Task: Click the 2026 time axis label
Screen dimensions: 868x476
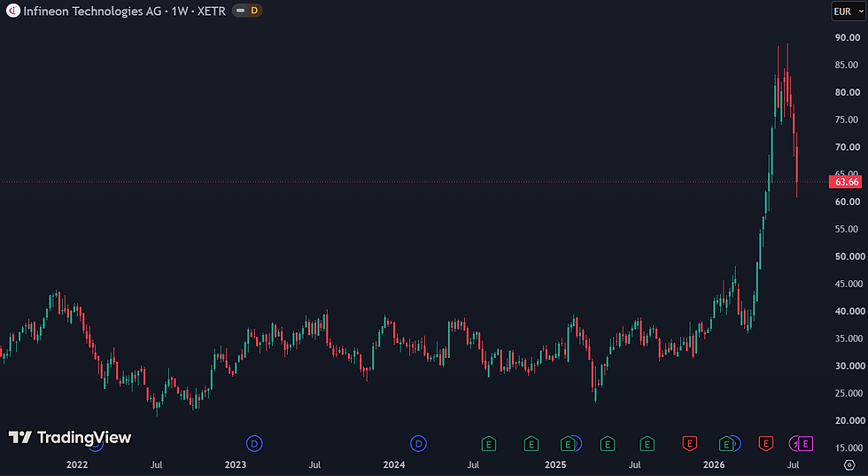Action: (714, 464)
